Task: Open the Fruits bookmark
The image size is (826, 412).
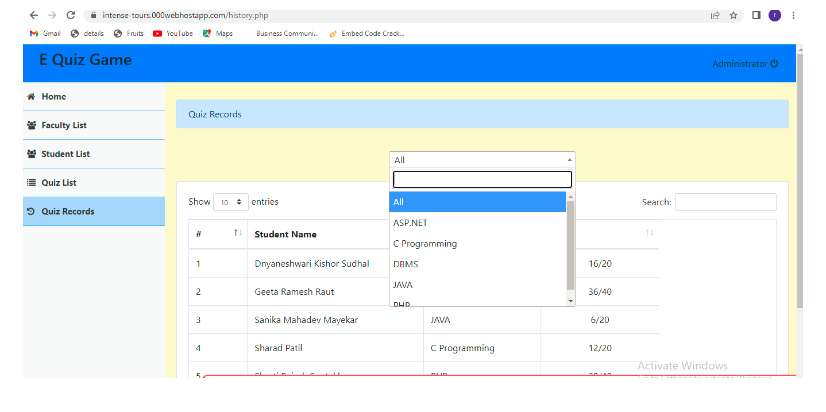Action: [129, 33]
